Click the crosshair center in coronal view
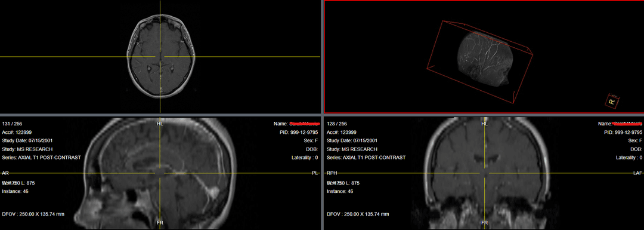 (x=485, y=173)
